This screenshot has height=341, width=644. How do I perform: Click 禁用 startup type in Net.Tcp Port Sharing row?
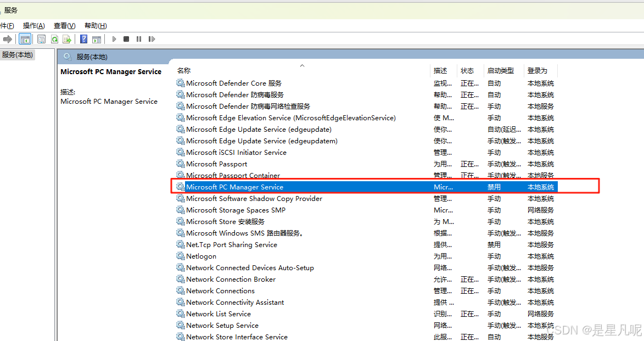click(494, 244)
